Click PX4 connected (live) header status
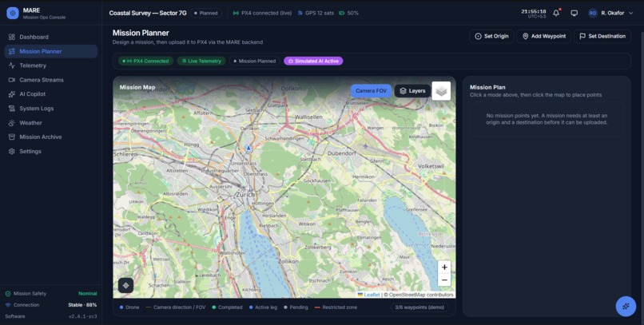Viewport: 644px width, 325px height. coord(262,13)
